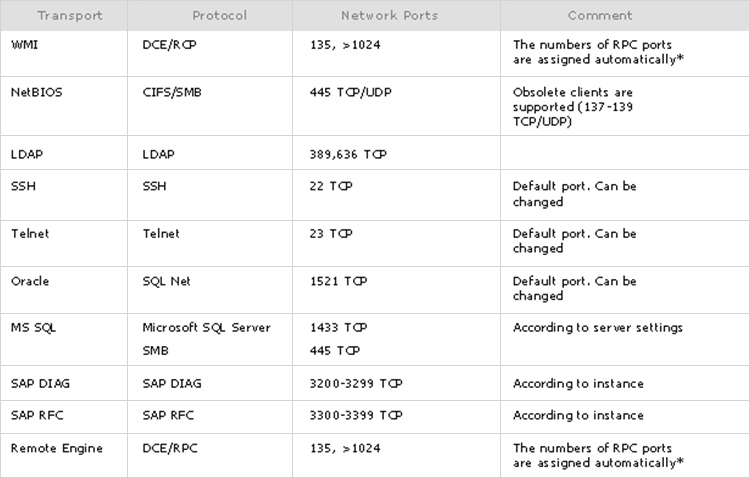Select the MS SQL transport cell
This screenshot has width=750, height=478.
pyautogui.click(x=64, y=340)
